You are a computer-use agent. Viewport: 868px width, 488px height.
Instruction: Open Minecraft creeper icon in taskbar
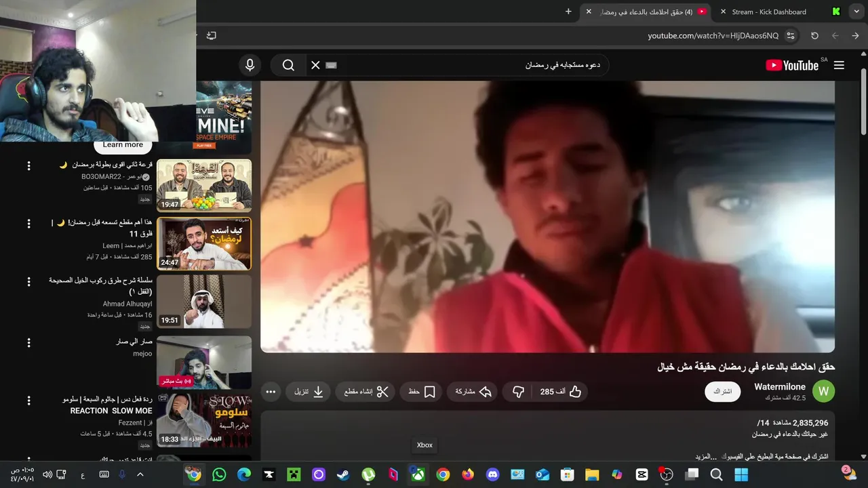click(x=294, y=474)
